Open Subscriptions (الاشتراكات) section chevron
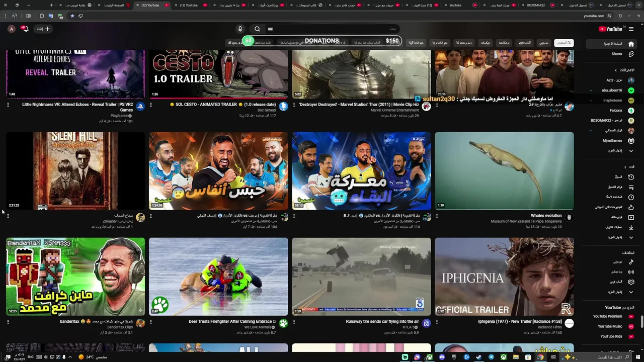Image resolution: width=644 pixels, height=362 pixels. pyautogui.click(x=615, y=70)
